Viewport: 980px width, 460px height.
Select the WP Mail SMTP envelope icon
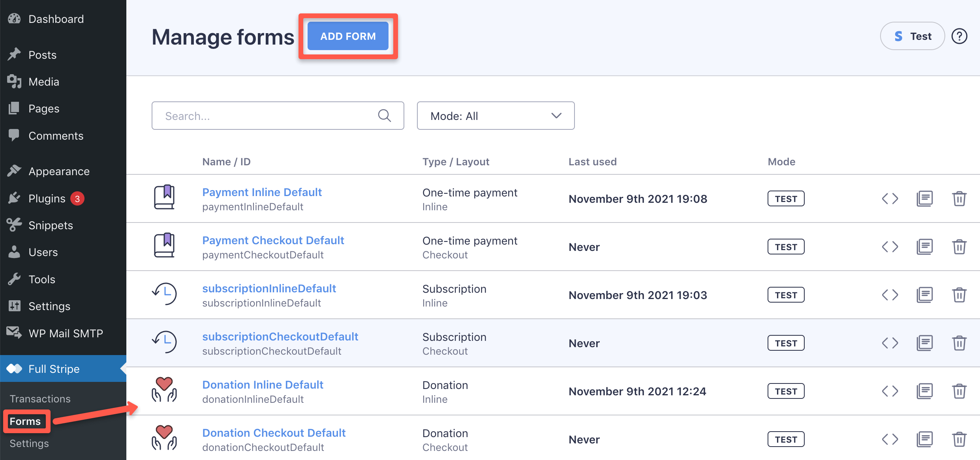[x=14, y=333]
